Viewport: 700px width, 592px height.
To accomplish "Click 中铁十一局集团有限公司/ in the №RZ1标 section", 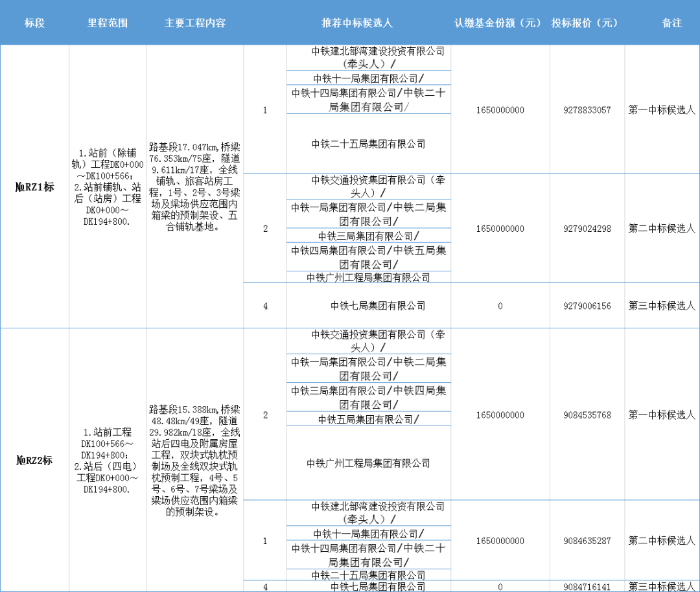I will click(x=369, y=78).
